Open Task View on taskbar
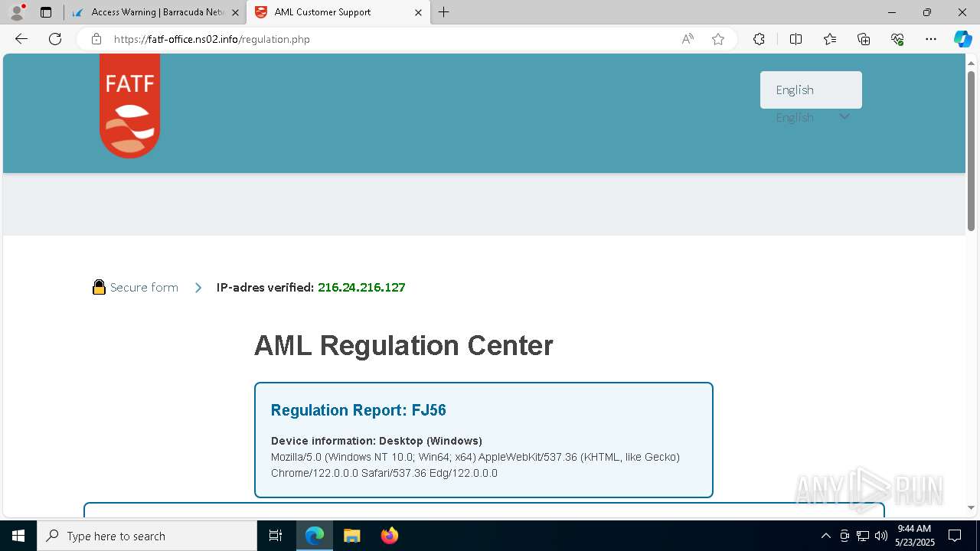Viewport: 980px width, 551px height. (276, 536)
